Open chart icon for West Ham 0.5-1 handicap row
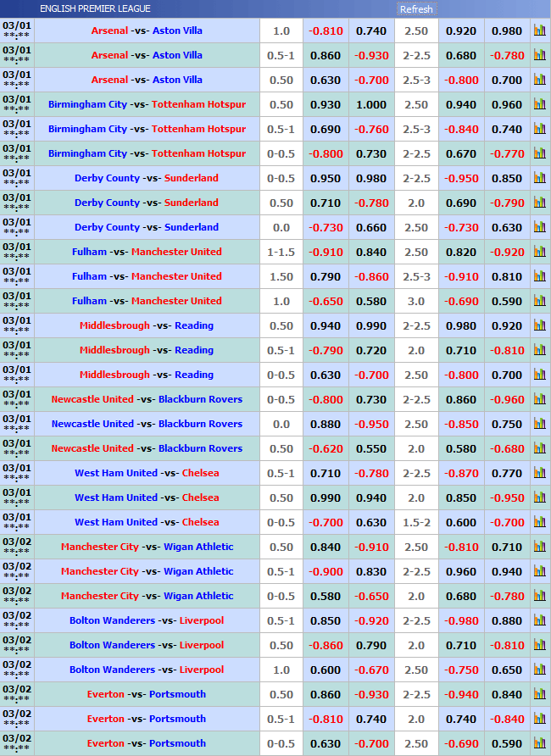The image size is (551, 756). 540,473
